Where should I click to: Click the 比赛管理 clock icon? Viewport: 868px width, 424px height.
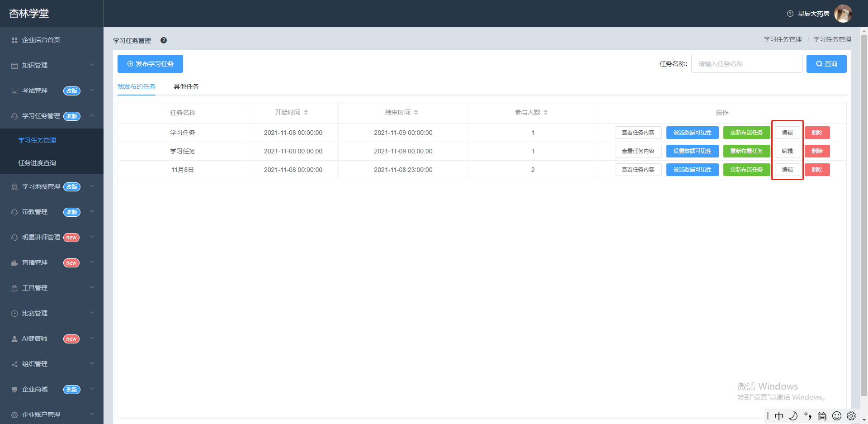[14, 314]
